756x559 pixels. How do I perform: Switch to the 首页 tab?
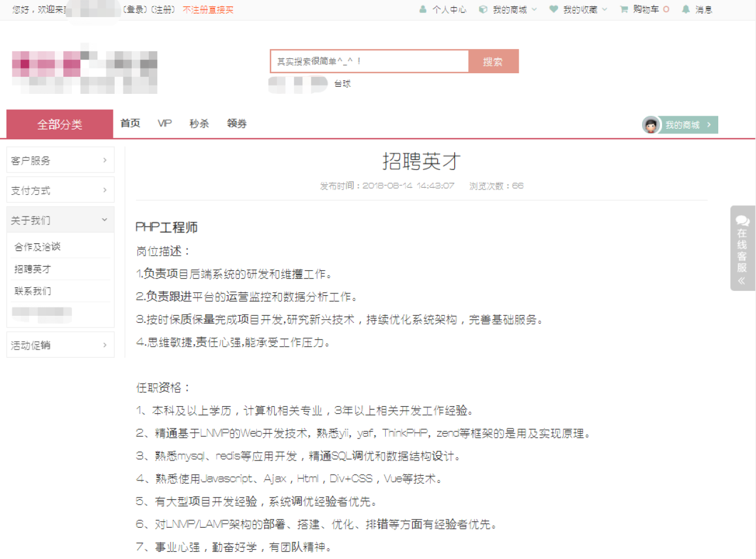pyautogui.click(x=129, y=123)
